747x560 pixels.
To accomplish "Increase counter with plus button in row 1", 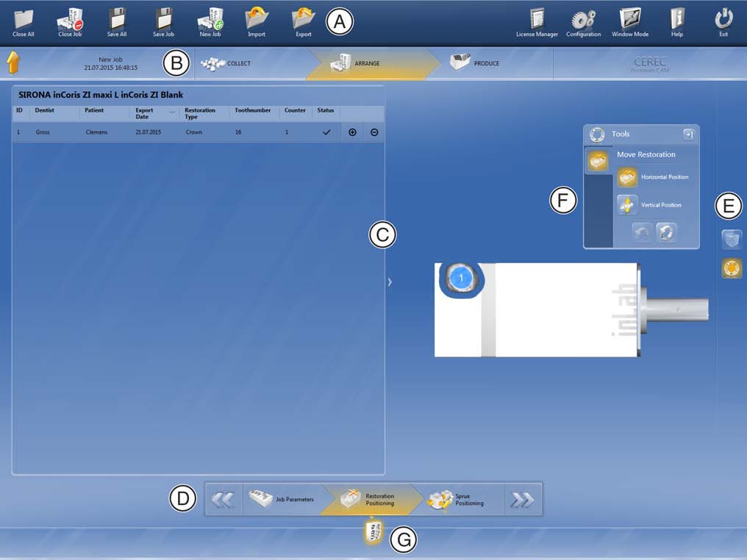I will [x=352, y=132].
